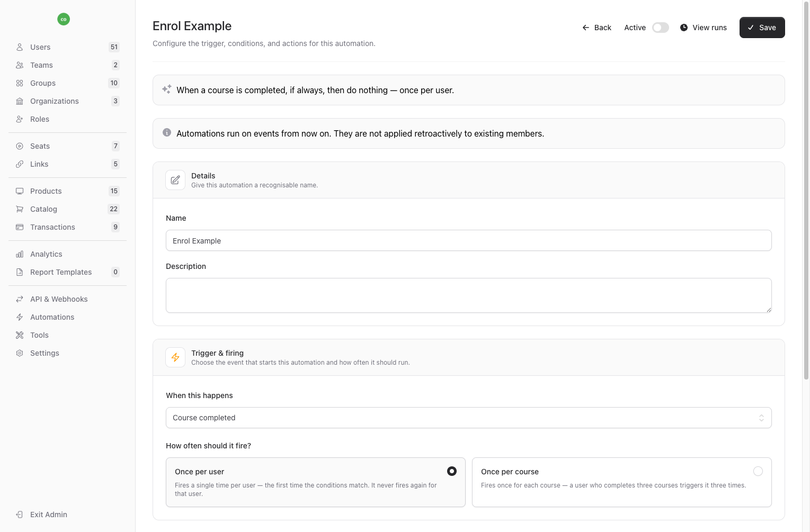
Task: Save the automation
Action: click(x=762, y=28)
